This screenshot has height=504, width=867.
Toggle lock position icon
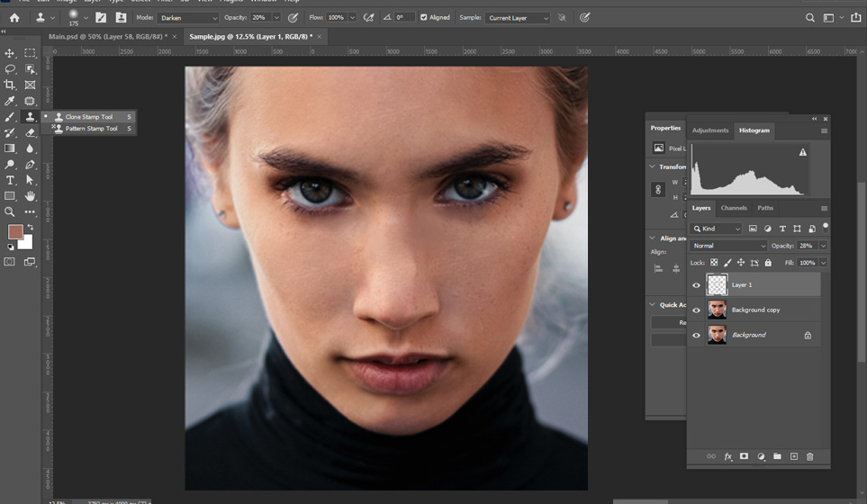pyautogui.click(x=741, y=263)
